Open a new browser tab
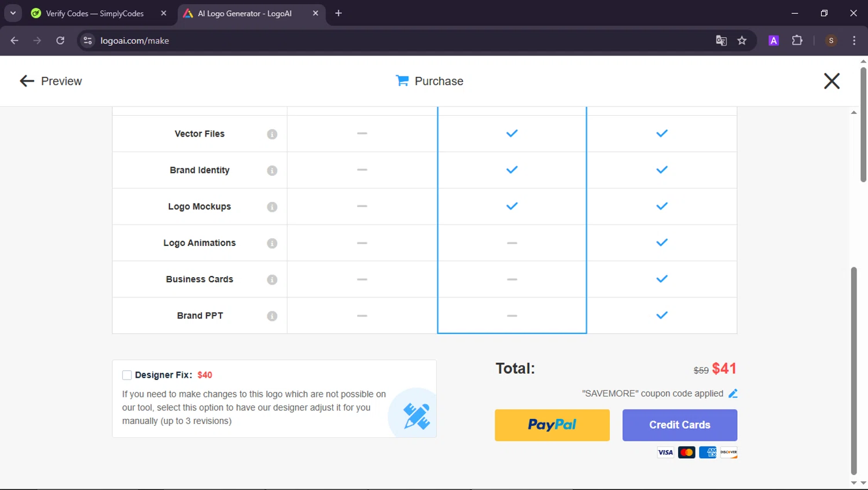This screenshot has height=490, width=868. (x=339, y=13)
